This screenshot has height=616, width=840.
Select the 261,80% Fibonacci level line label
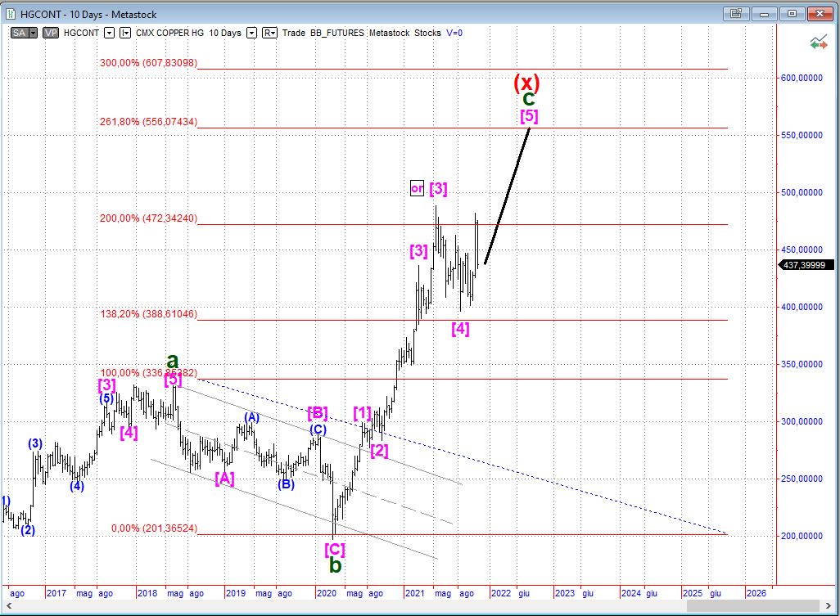[148, 122]
